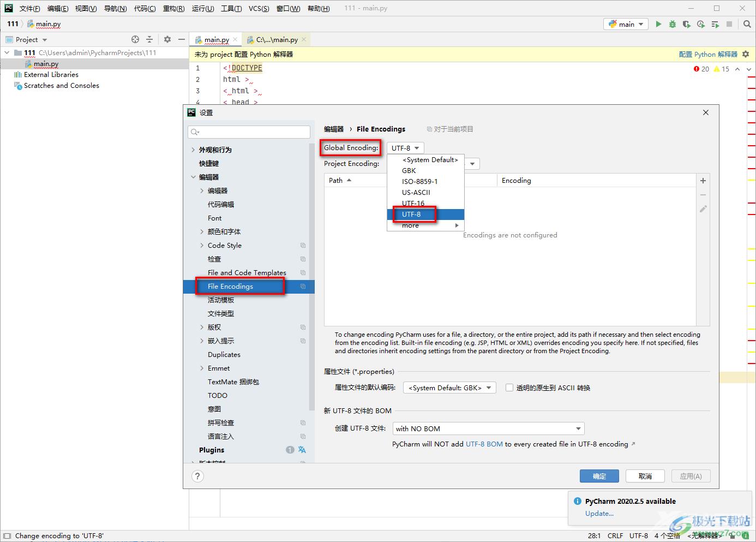Screen dimensions: 756x542
Task: Open the 文件(F) menu
Action: coord(29,8)
